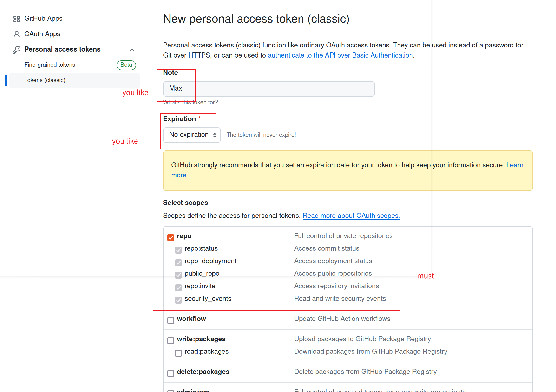
Task: Tick the read:packages checkbox
Action: (x=178, y=353)
